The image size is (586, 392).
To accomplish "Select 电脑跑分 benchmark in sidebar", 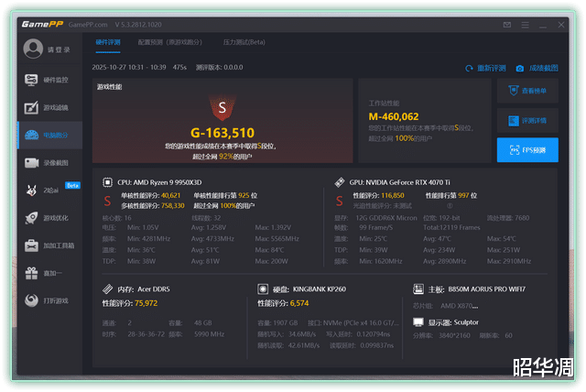I will coord(49,135).
